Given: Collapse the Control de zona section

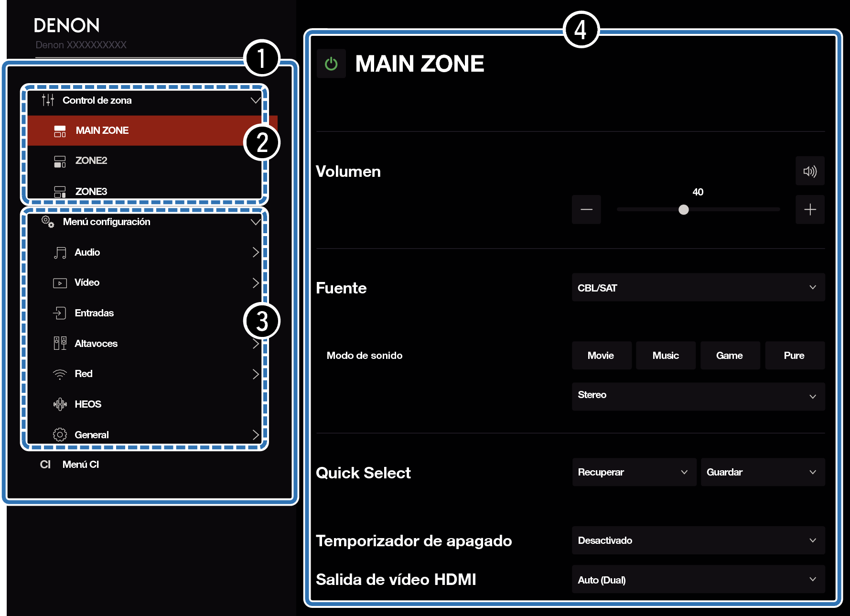Looking at the screenshot, I should 256,100.
